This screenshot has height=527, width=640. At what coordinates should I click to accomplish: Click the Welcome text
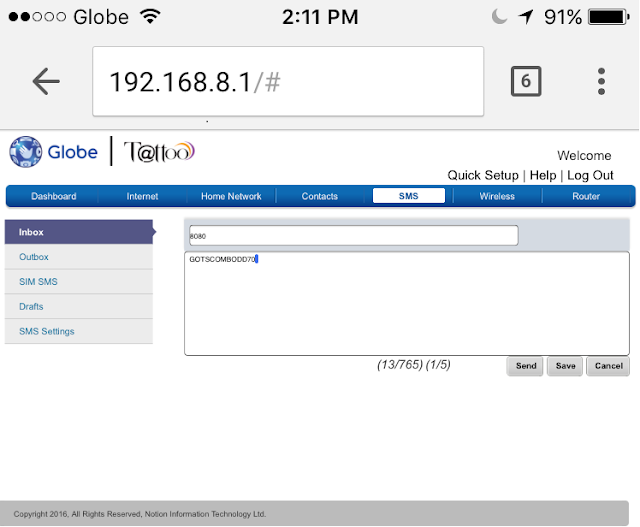(x=584, y=156)
